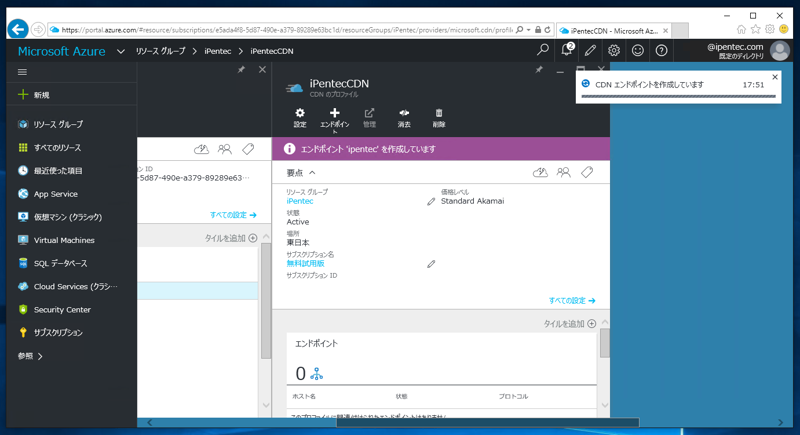Edit subscription with pencil icon
The image size is (800, 435).
click(431, 264)
